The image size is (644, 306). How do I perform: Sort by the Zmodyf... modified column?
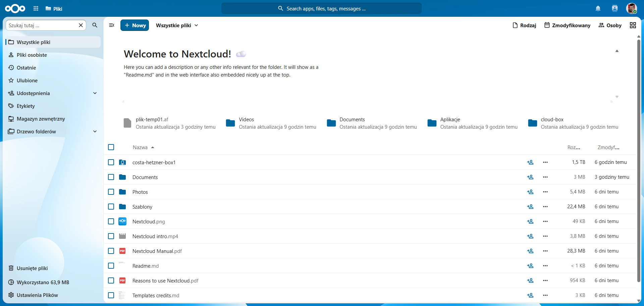(x=608, y=147)
